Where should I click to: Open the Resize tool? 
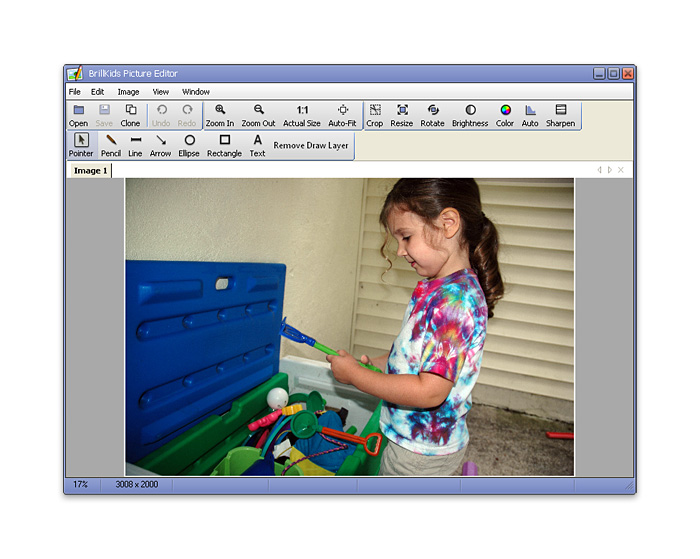click(402, 116)
